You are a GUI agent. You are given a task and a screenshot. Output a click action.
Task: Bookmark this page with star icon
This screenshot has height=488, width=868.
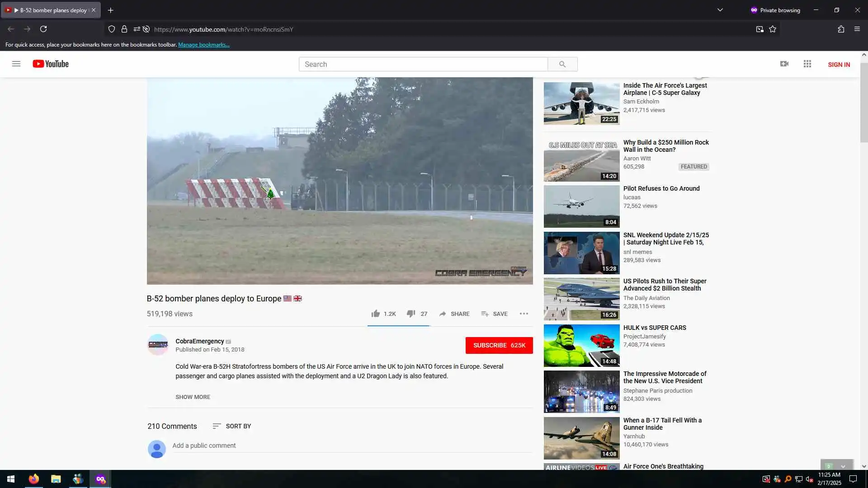coord(773,29)
